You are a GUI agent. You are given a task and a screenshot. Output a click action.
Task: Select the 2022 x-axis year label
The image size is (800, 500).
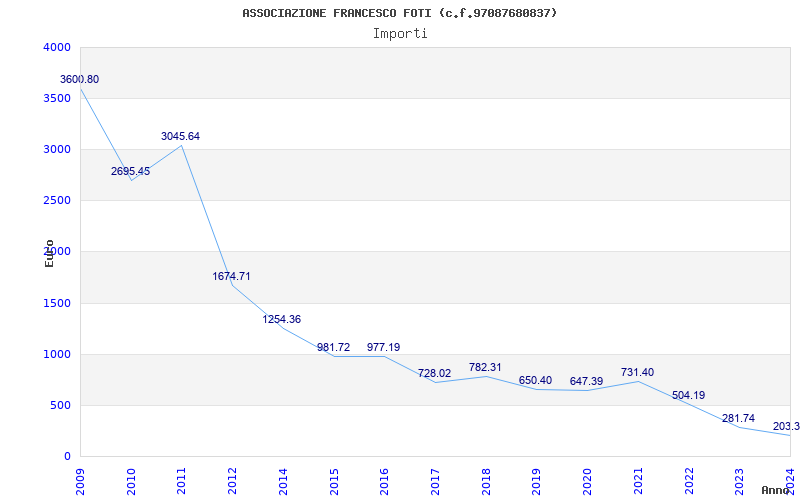pyautogui.click(x=688, y=481)
